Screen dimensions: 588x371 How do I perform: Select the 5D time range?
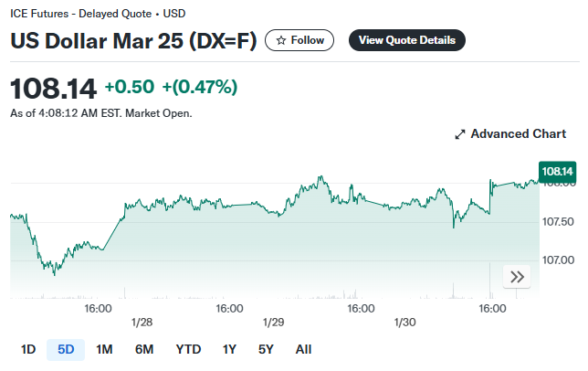(x=66, y=349)
